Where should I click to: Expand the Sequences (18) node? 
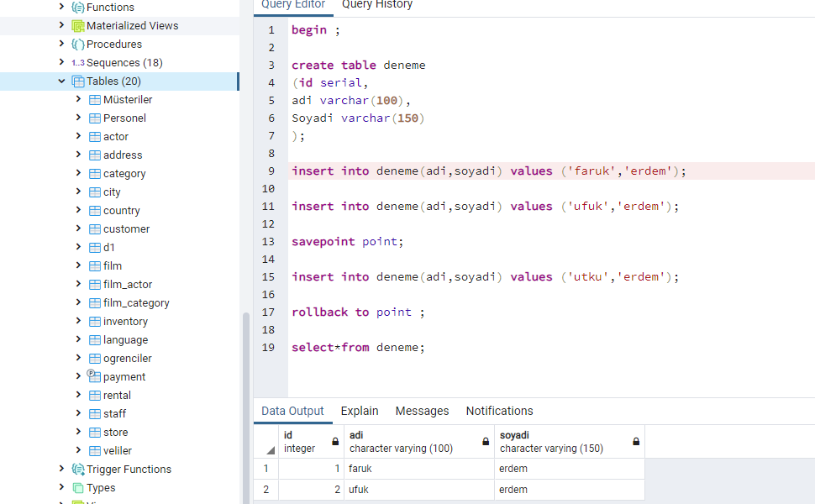point(61,62)
